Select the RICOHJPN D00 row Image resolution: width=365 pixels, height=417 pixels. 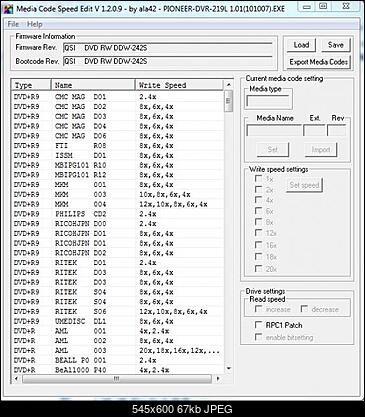click(118, 224)
